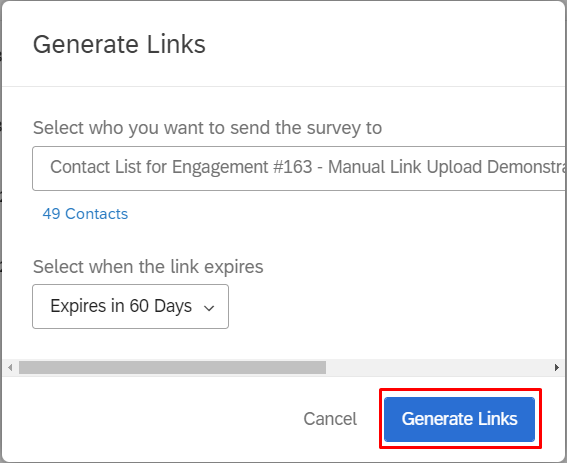Viewport: 567px width, 463px height.
Task: Expand the Expires in 60 Days dropdown
Action: pyautogui.click(x=130, y=306)
